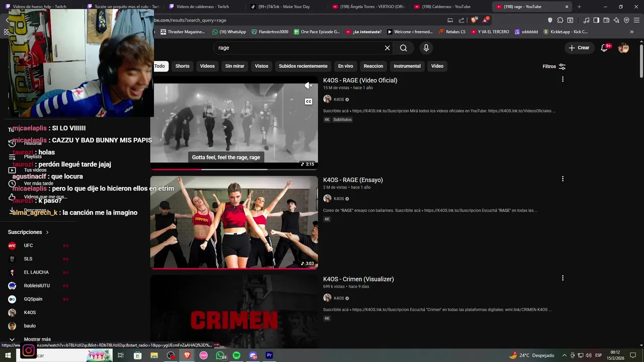Toggle the browser sidebar panel icon

(596, 20)
